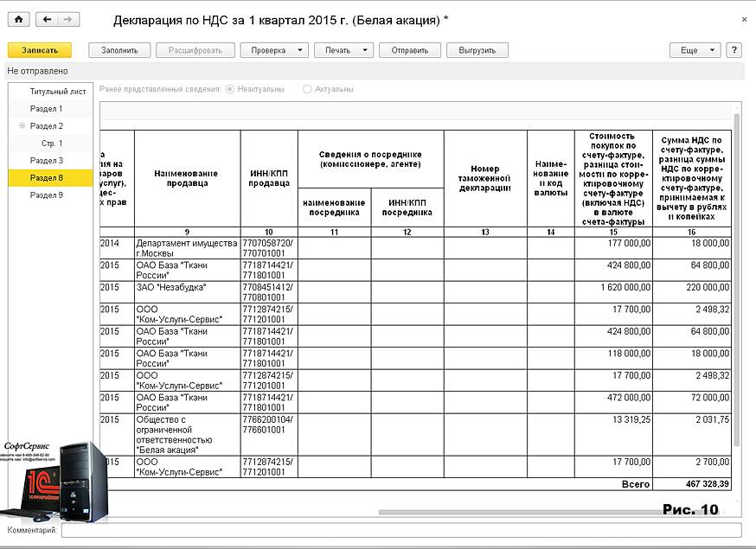Viewport: 756px width, 549px height.
Task: Open Раздел 3 in the section list
Action: pos(51,161)
